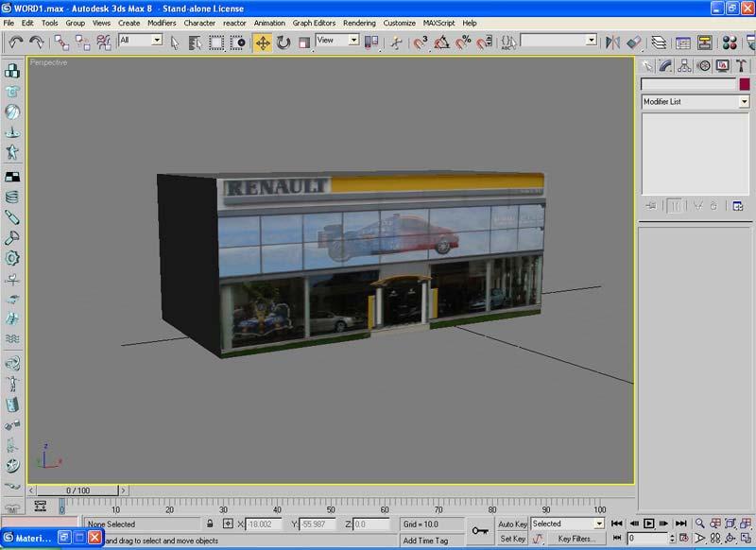Open the Layer Manager
This screenshot has height=550, width=756.
[x=659, y=43]
